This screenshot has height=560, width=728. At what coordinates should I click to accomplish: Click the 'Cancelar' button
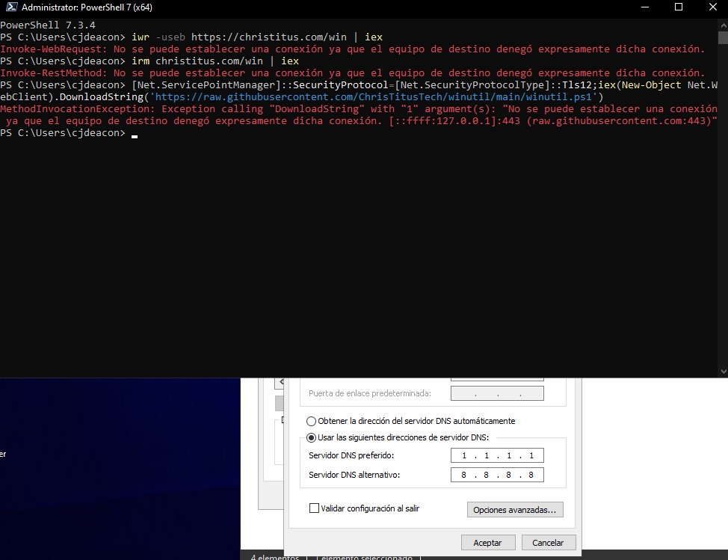coord(548,542)
